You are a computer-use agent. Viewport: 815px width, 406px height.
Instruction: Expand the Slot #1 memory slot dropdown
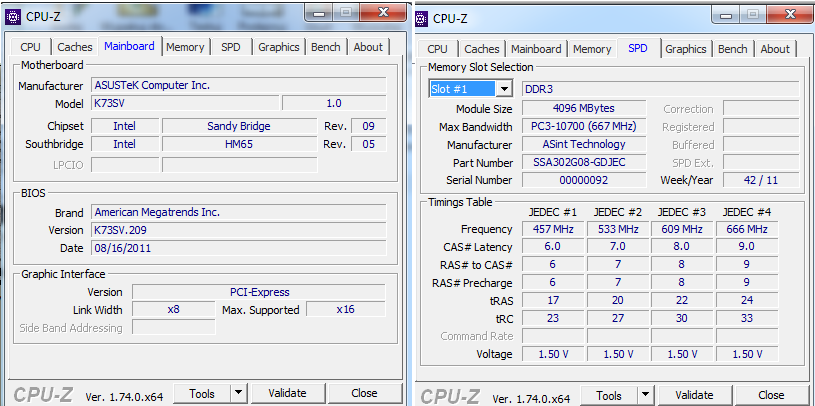[x=504, y=89]
